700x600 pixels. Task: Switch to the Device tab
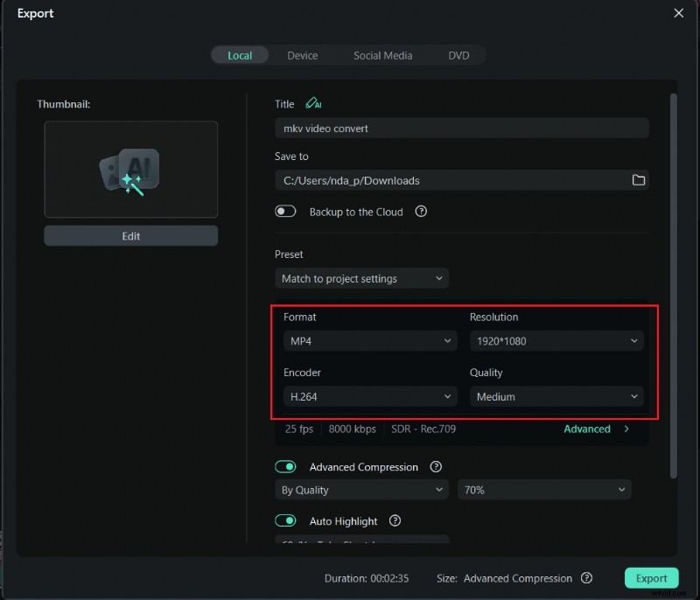302,55
